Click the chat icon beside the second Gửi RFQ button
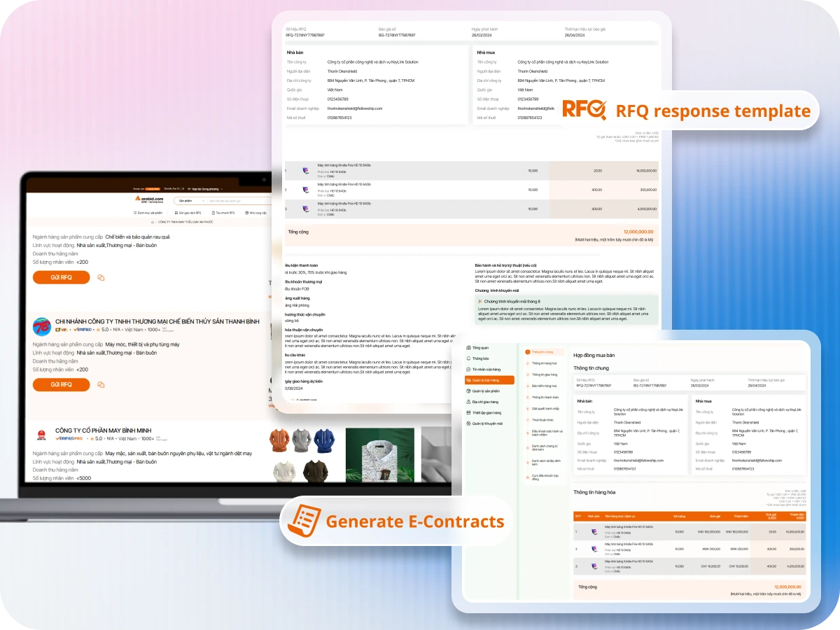This screenshot has width=840, height=630. pos(101,385)
